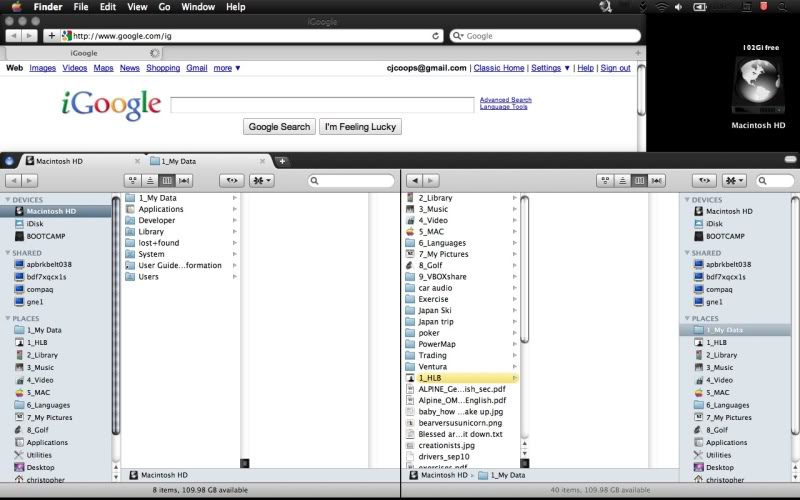Switch left pane to icon view

pos(133,180)
